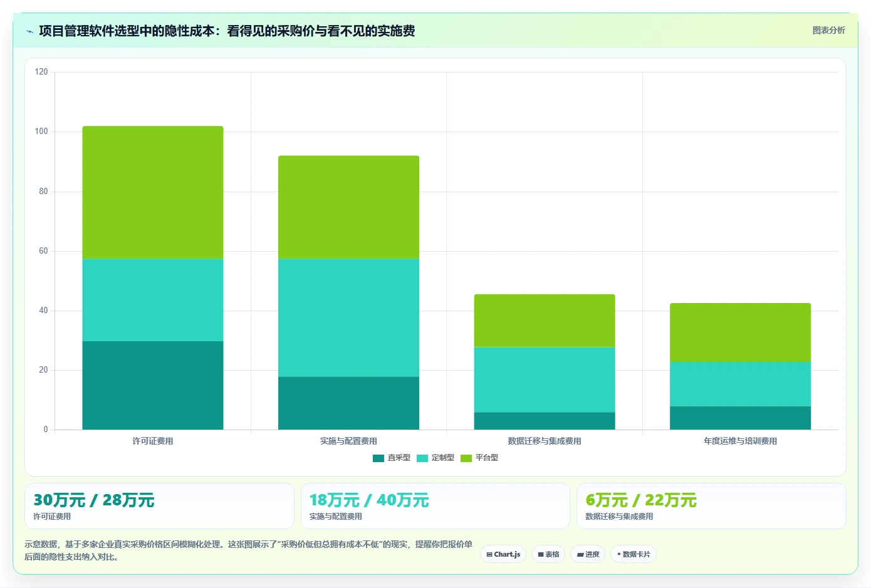The width and height of the screenshot is (871, 588).
Task: Click the 80 y-axis tick label
Action: pyautogui.click(x=43, y=192)
